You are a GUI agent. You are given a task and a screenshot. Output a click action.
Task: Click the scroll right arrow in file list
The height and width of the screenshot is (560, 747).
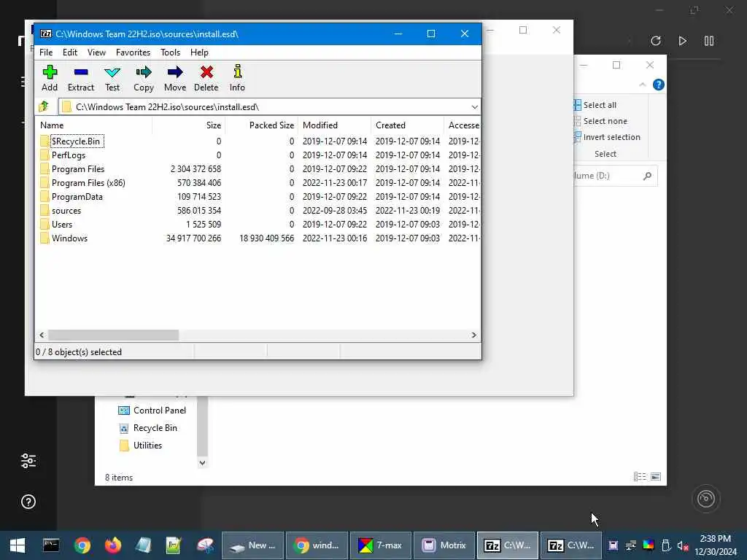click(x=473, y=335)
